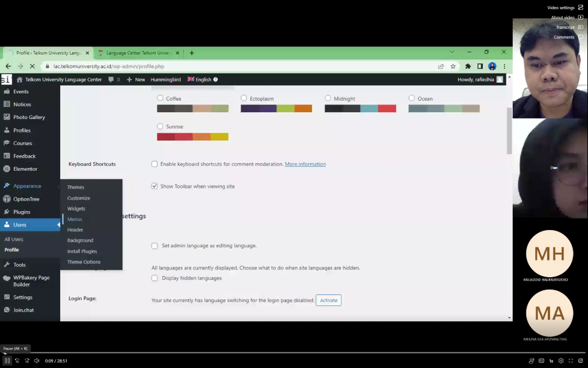Viewport: 588px width, 368px height.
Task: Toggle the browser side panel icon
Action: point(480,66)
